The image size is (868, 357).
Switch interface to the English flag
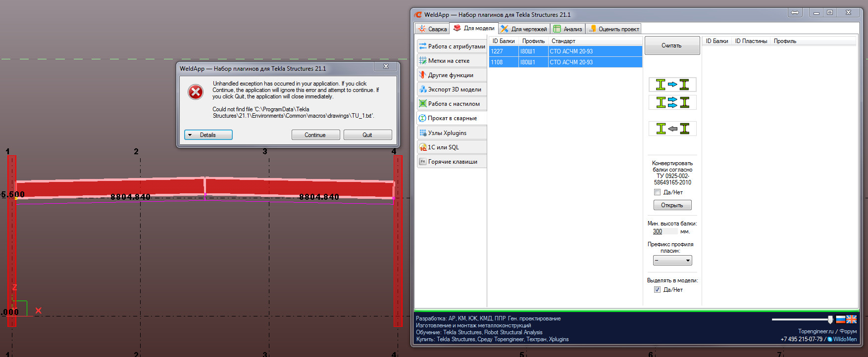click(x=851, y=319)
